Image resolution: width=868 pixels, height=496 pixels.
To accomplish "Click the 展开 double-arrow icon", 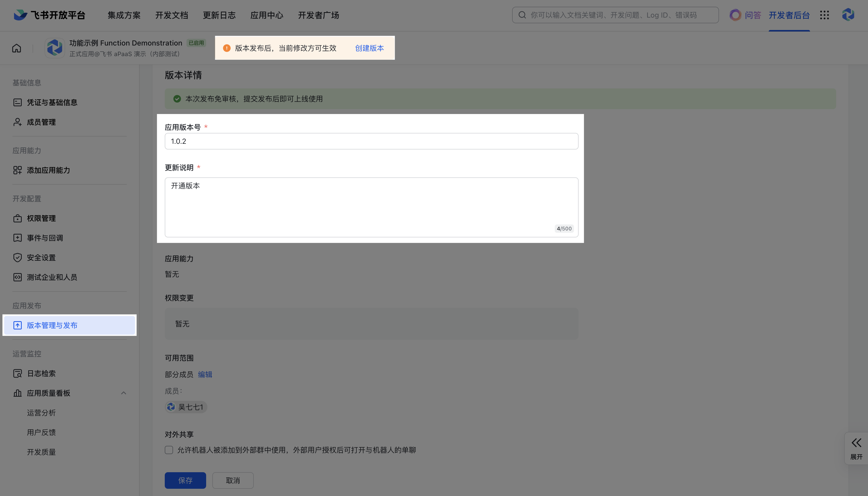I will tap(856, 442).
